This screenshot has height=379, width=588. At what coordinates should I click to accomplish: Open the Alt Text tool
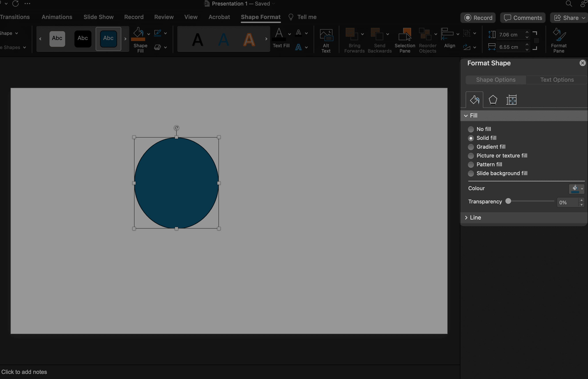point(326,40)
